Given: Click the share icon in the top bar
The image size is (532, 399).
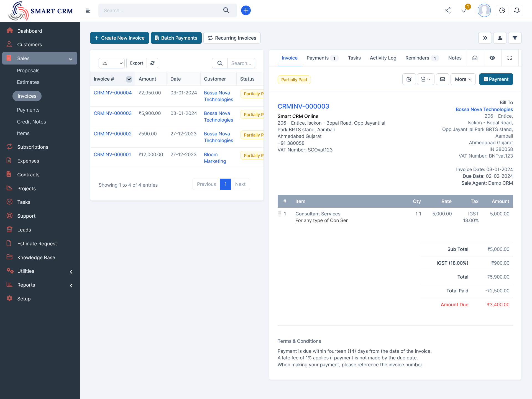Looking at the screenshot, I should pos(448,10).
